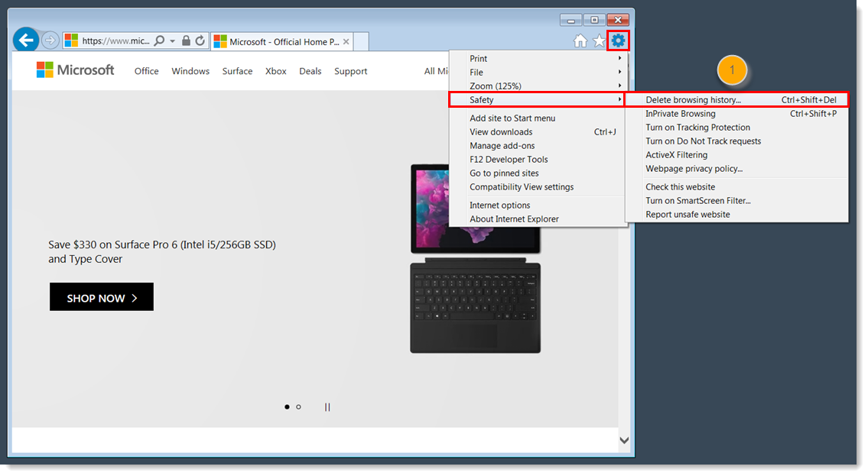Close the Microsoft Official Home Page tab

click(346, 41)
